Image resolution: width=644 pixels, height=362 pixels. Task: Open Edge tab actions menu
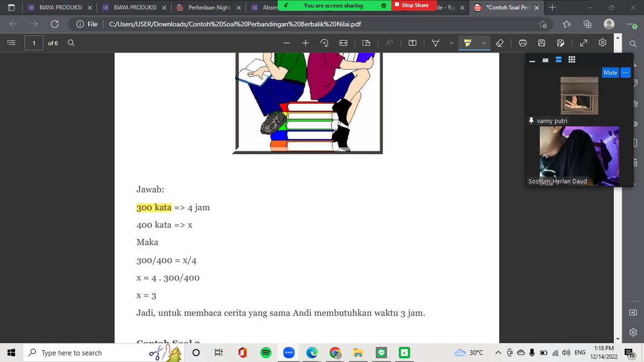11,8
